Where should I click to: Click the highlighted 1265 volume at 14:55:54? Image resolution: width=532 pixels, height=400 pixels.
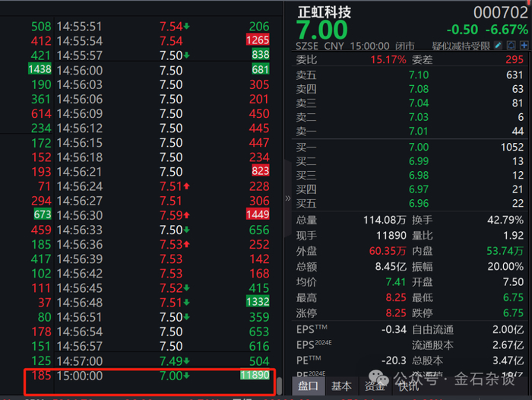click(x=258, y=40)
